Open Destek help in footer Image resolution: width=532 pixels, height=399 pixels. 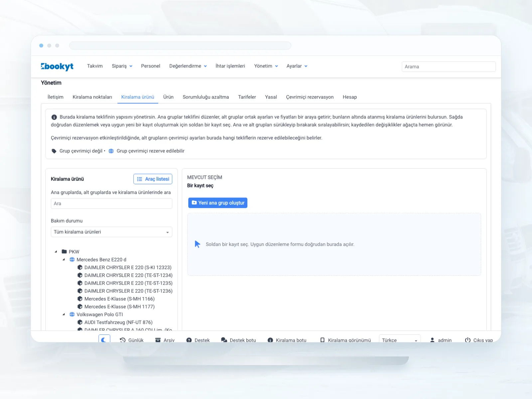click(x=198, y=340)
